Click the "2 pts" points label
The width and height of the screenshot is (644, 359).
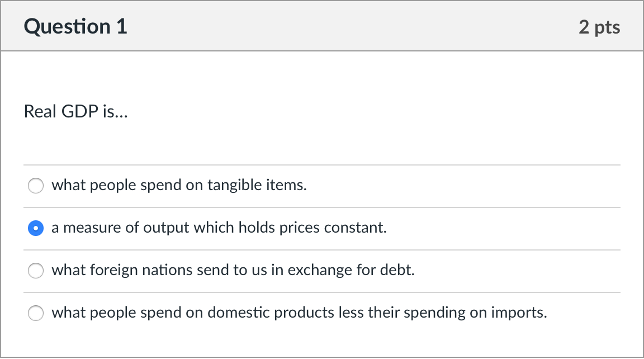coord(599,27)
